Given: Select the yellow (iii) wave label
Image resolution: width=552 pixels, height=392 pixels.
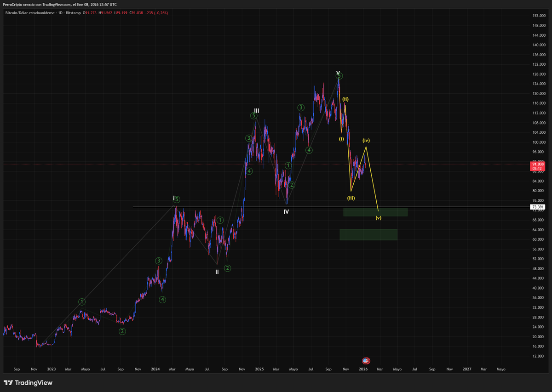Looking at the screenshot, I should tap(351, 198).
